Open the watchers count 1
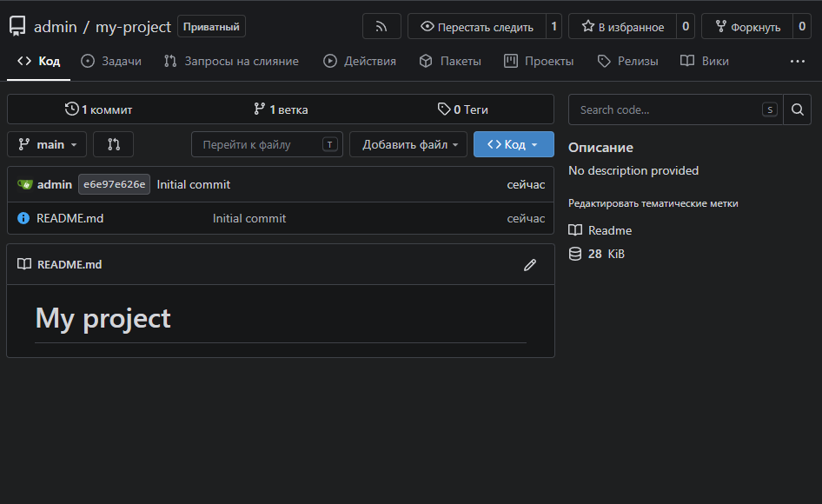This screenshot has height=504, width=822. click(x=554, y=26)
